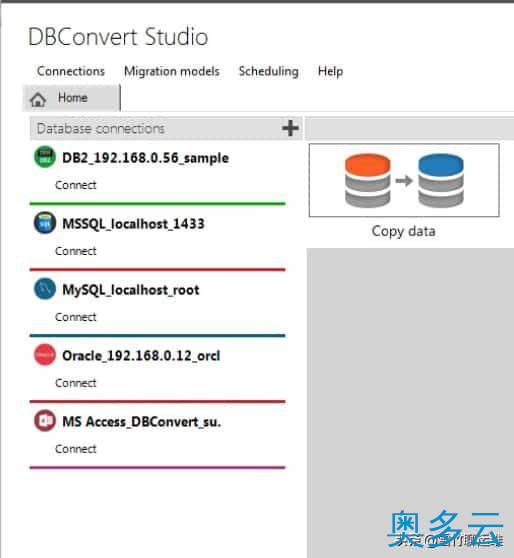This screenshot has width=514, height=558.
Task: Click the MS Access database icon
Action: tap(45, 421)
